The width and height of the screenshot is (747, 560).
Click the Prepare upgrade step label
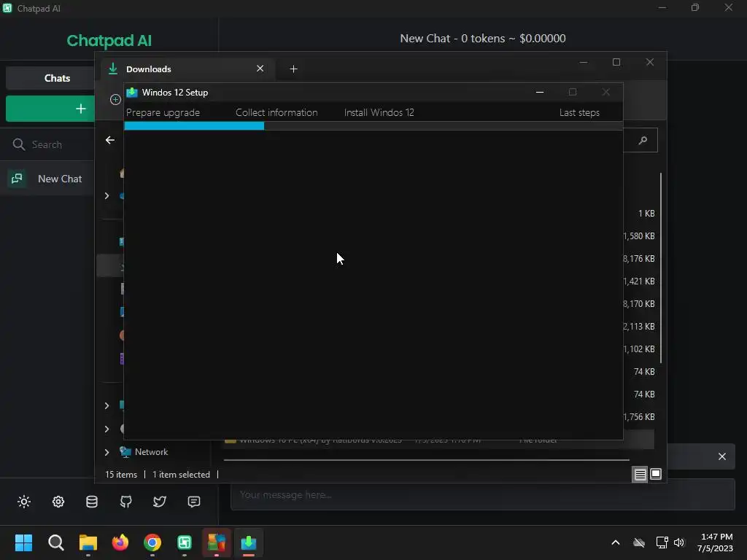pyautogui.click(x=163, y=113)
